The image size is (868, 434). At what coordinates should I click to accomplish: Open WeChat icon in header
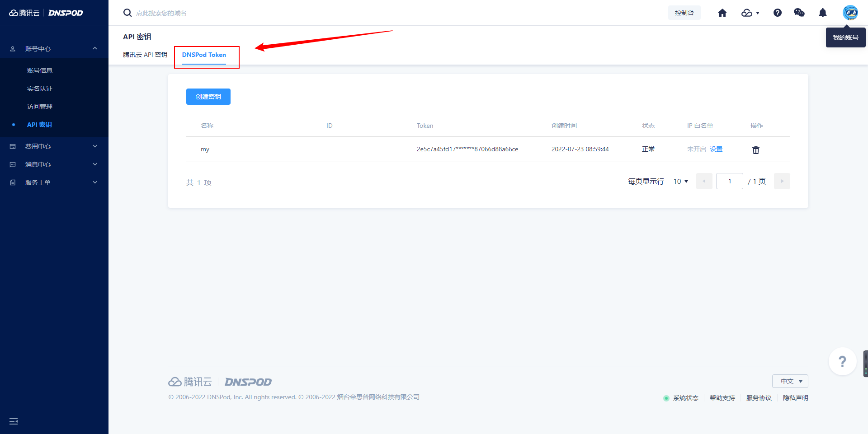point(799,13)
